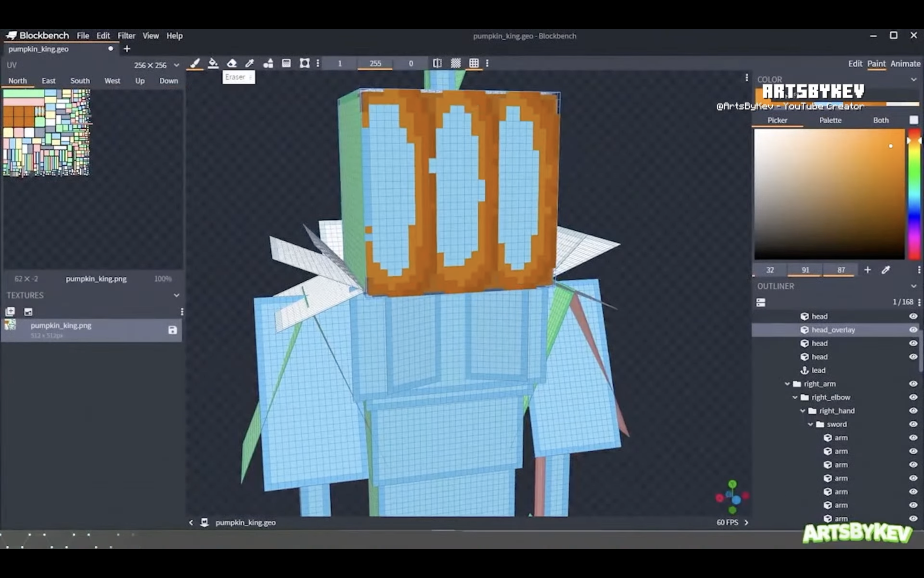Viewport: 924px width, 578px height.
Task: Collapse the right_arm group
Action: pyautogui.click(x=788, y=383)
